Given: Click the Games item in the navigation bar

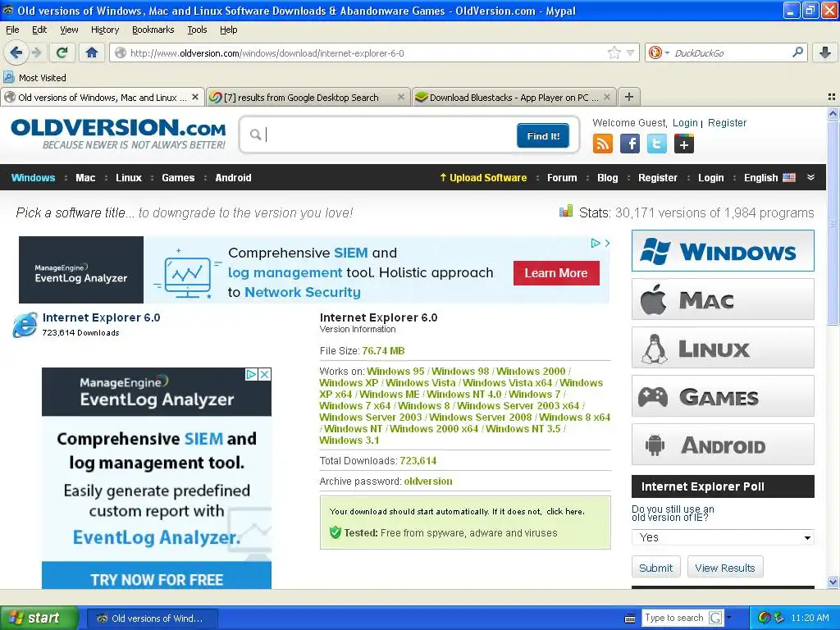Looking at the screenshot, I should (178, 178).
